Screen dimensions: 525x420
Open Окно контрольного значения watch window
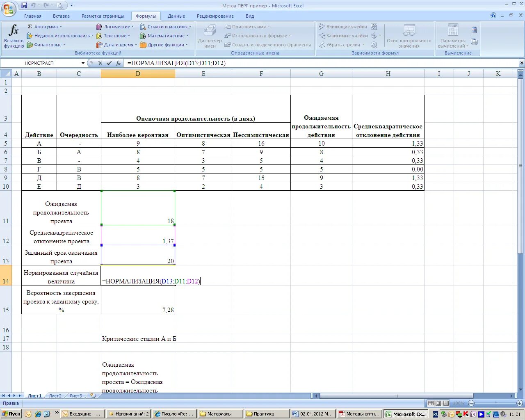409,36
